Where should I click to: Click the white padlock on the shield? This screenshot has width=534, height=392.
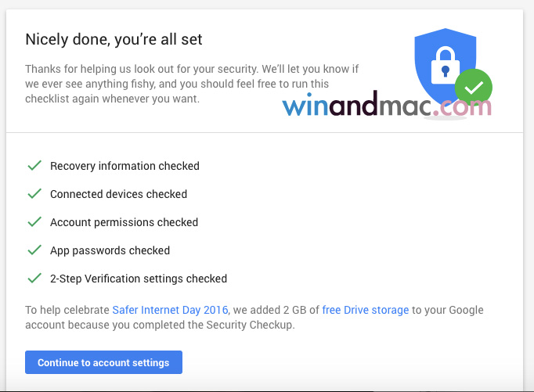tap(445, 63)
